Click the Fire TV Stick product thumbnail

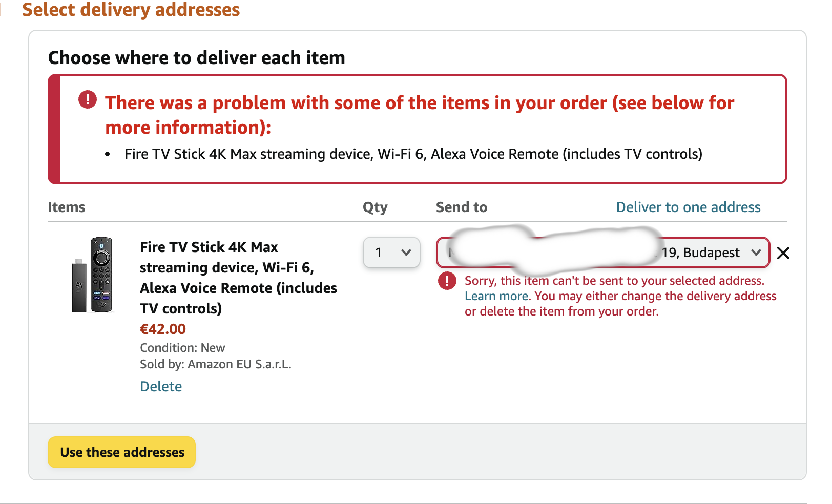92,275
